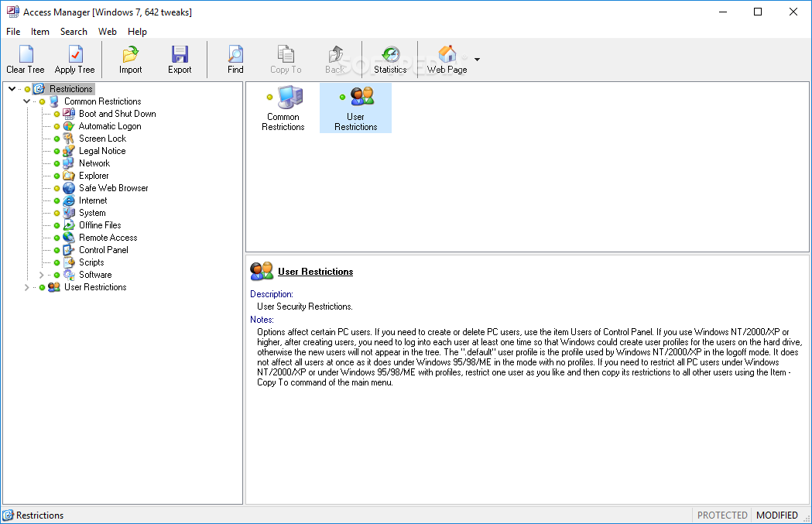
Task: Toggle the status dot beside Remote Access
Action: click(57, 238)
